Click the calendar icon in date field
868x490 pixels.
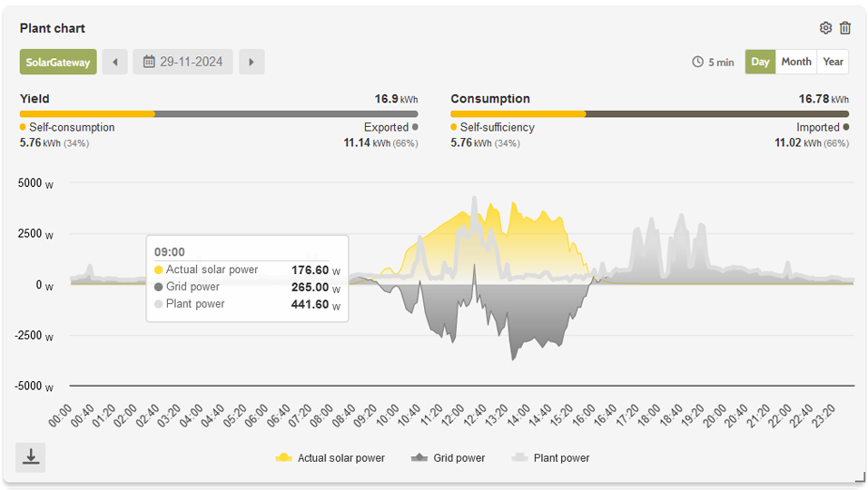(150, 62)
